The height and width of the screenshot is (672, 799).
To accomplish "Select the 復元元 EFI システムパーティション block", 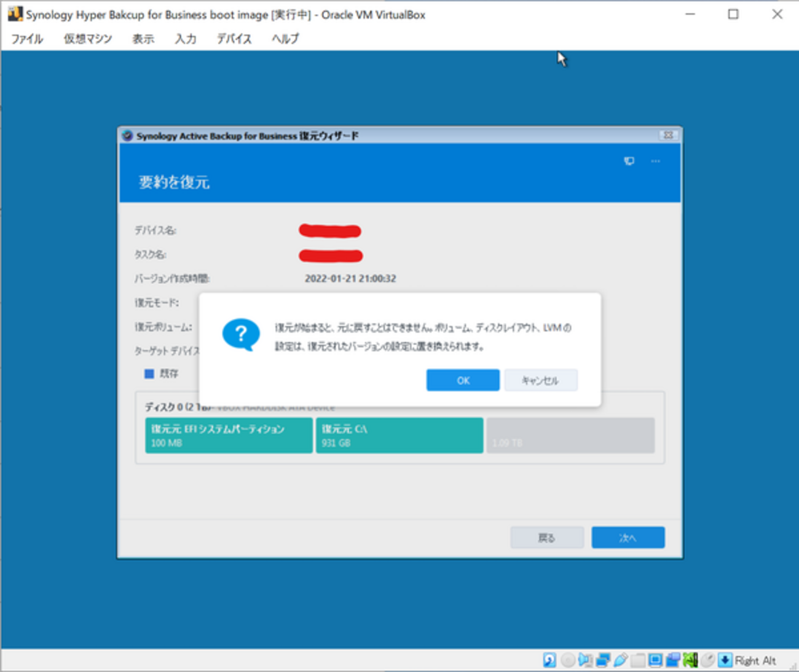I will click(229, 436).
